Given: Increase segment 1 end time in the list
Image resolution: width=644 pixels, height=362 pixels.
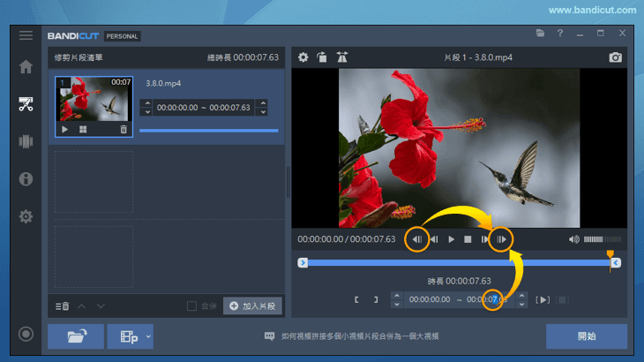Looking at the screenshot, I should [263, 103].
